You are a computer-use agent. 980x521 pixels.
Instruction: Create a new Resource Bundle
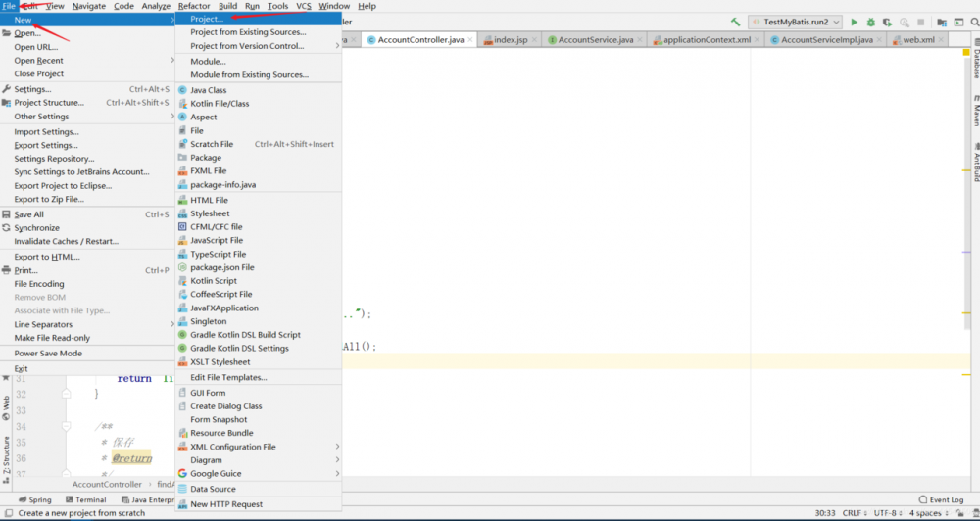(x=258, y=433)
